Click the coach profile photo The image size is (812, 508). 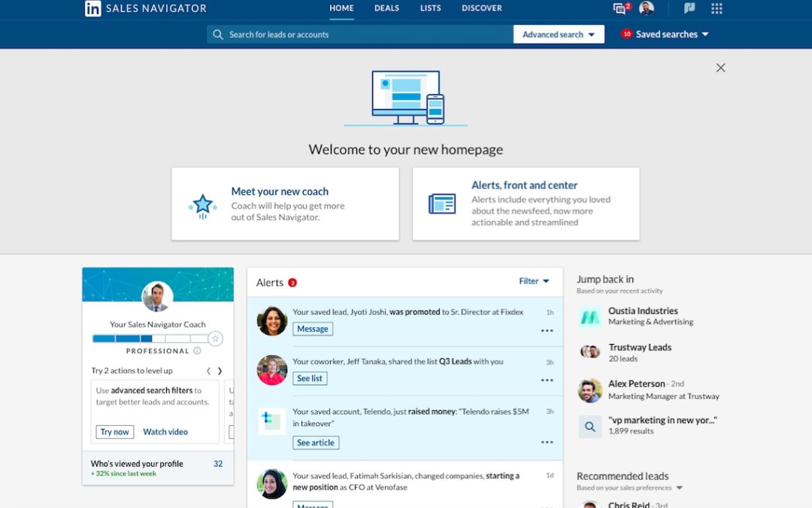[157, 297]
